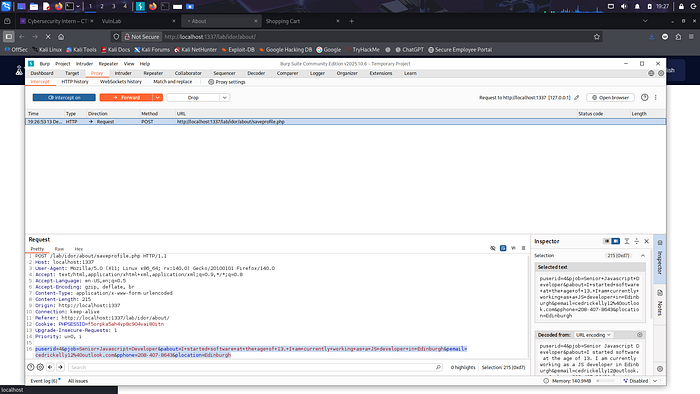Go to previous search match arrow
This screenshot has height=394, width=700.
click(x=50, y=367)
